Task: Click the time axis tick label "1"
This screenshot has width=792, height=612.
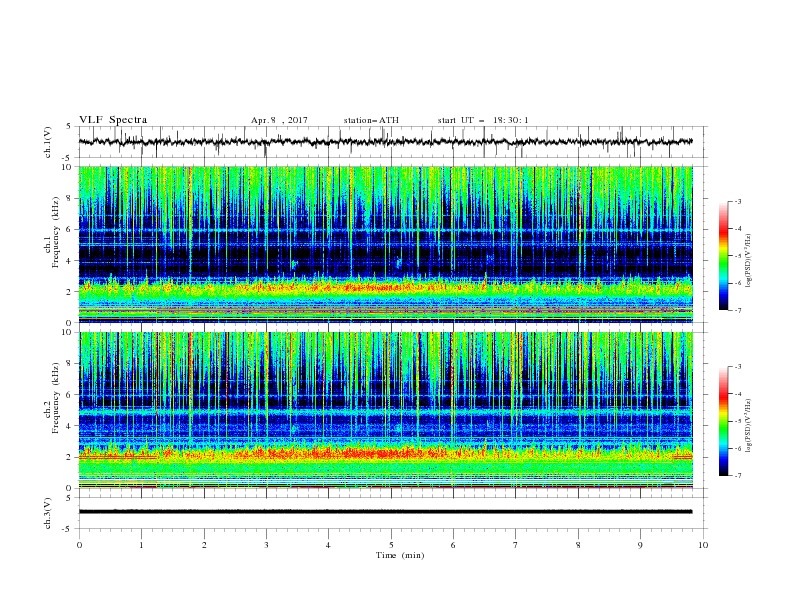Action: coord(141,545)
